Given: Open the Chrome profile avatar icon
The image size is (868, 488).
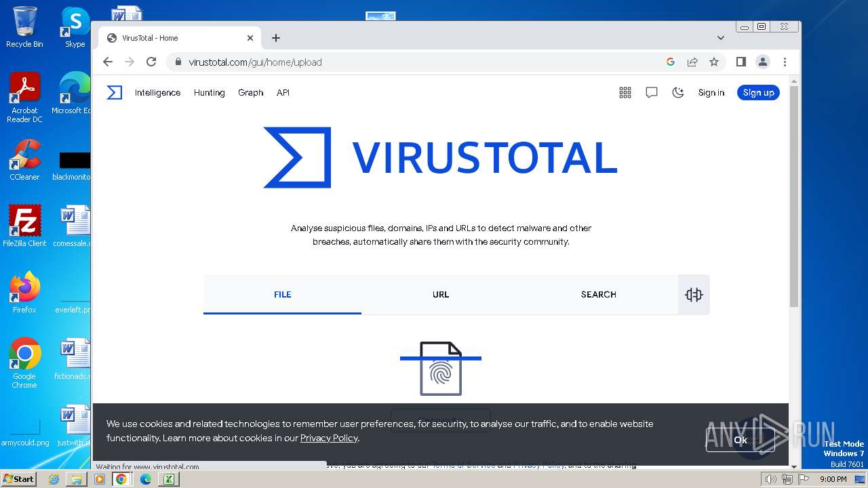Looking at the screenshot, I should pyautogui.click(x=763, y=62).
